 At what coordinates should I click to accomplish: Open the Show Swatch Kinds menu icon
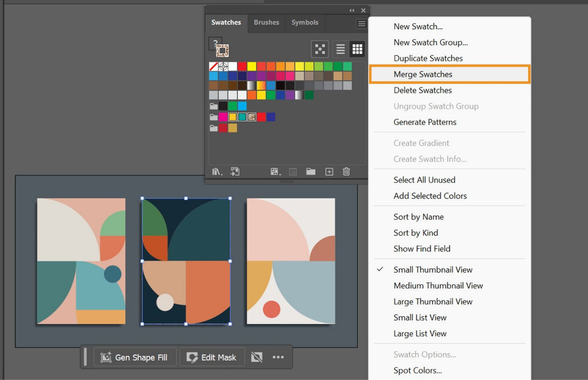coord(274,172)
